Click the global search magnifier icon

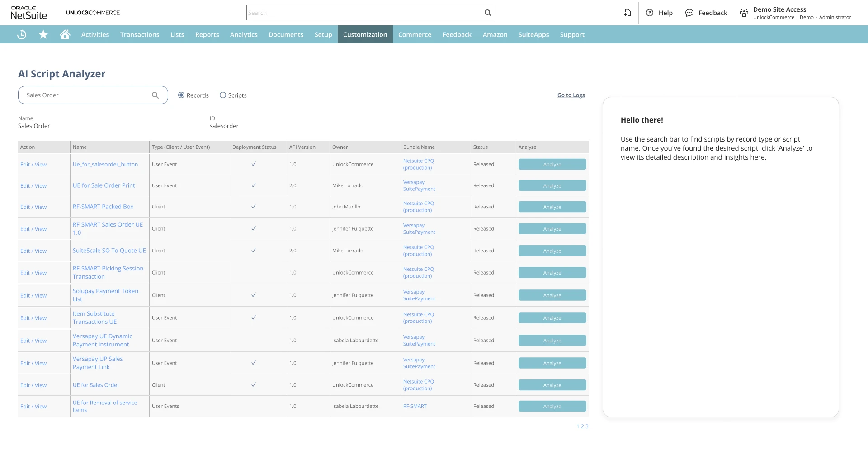click(x=488, y=13)
